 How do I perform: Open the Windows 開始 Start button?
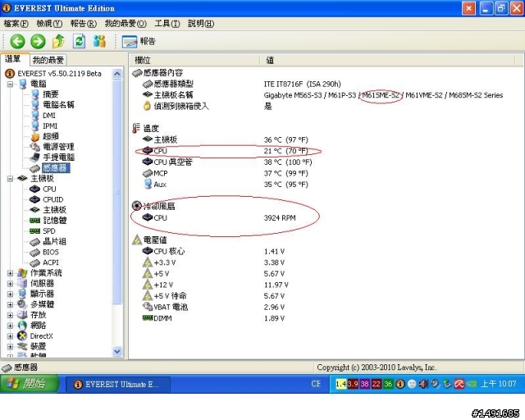(x=30, y=384)
